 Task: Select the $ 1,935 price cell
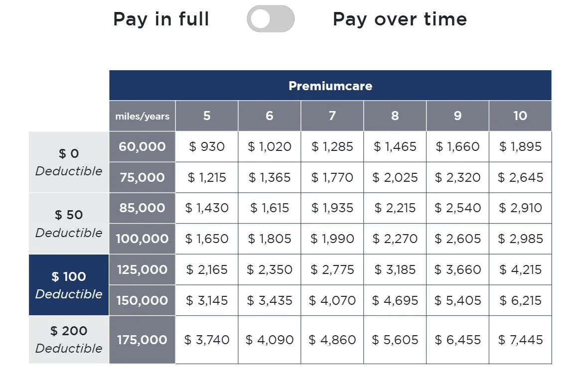[x=332, y=208]
